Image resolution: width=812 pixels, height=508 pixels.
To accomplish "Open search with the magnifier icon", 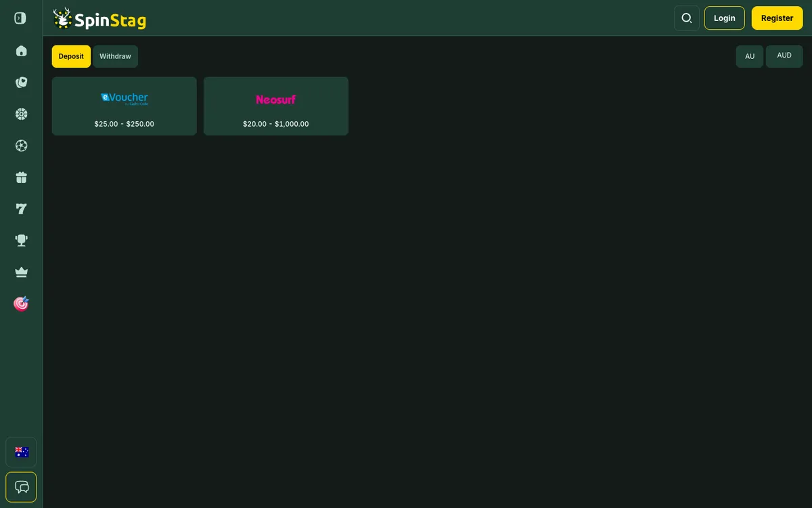I will pyautogui.click(x=687, y=18).
